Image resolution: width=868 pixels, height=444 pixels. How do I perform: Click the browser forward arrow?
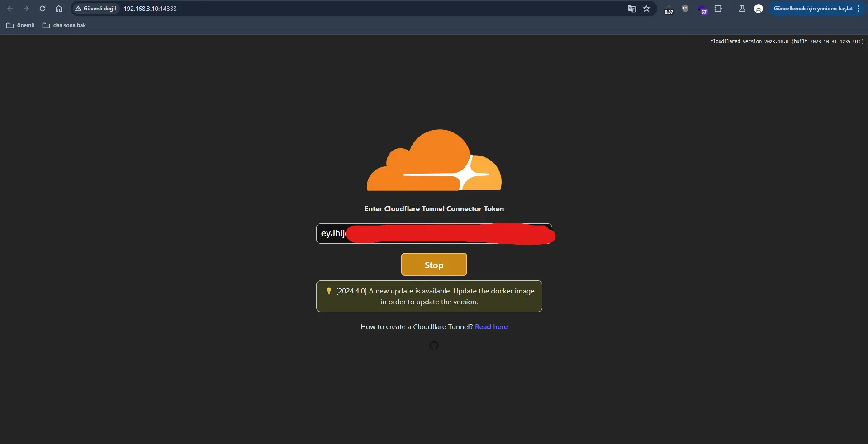(x=26, y=9)
